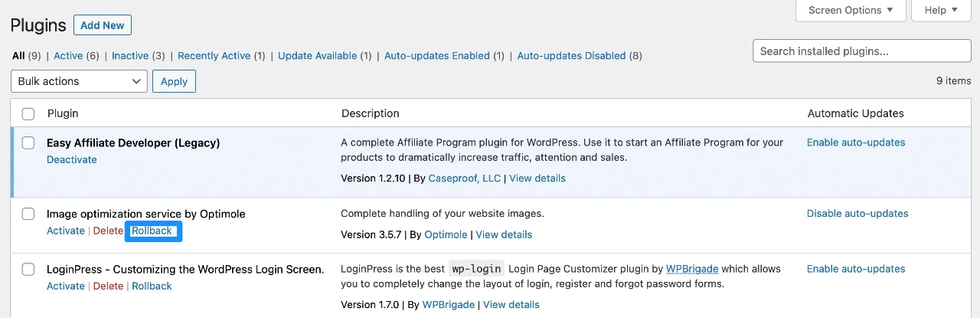Show Inactive plugins filter

pos(130,56)
